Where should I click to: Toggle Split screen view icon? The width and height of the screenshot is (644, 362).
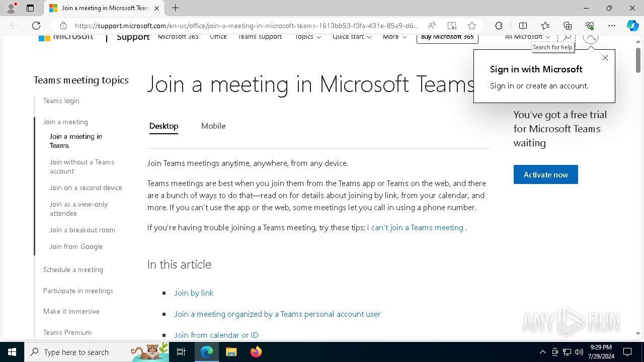(x=523, y=26)
